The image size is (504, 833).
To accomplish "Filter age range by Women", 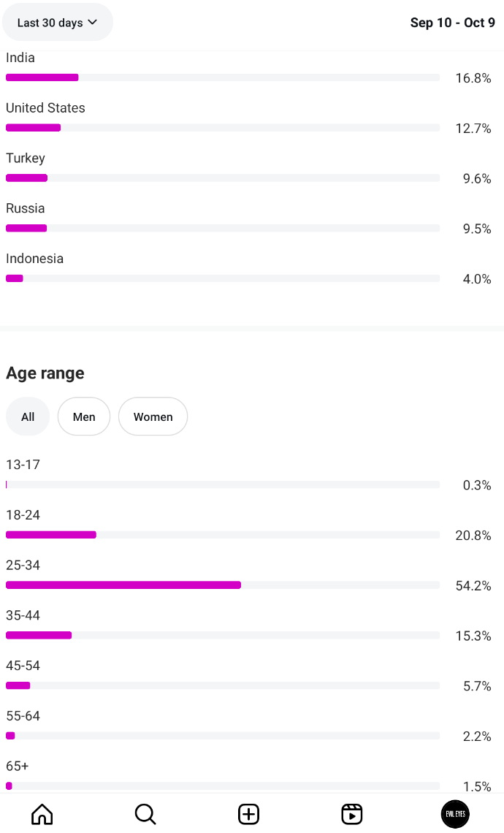I will (153, 417).
